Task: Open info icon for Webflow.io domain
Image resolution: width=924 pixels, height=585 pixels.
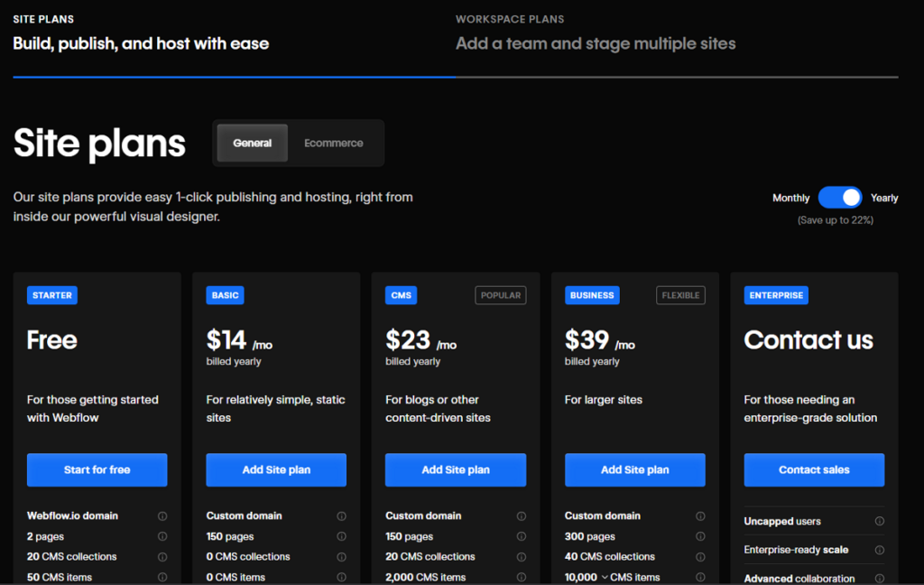Action: [162, 516]
